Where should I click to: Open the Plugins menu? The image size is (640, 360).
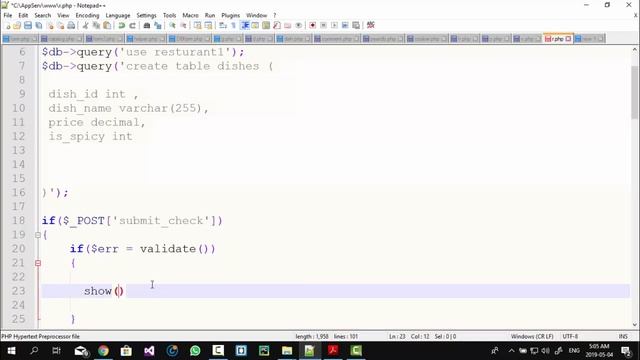[x=231, y=16]
